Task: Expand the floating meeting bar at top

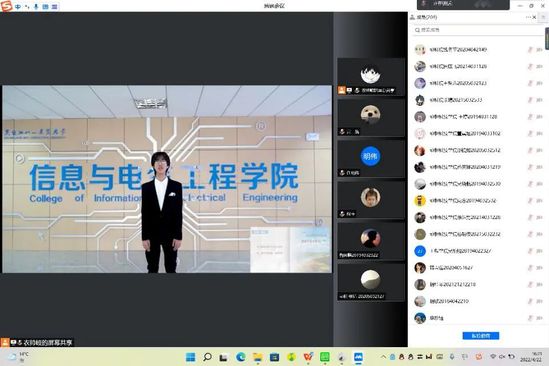Action: [463, 4]
